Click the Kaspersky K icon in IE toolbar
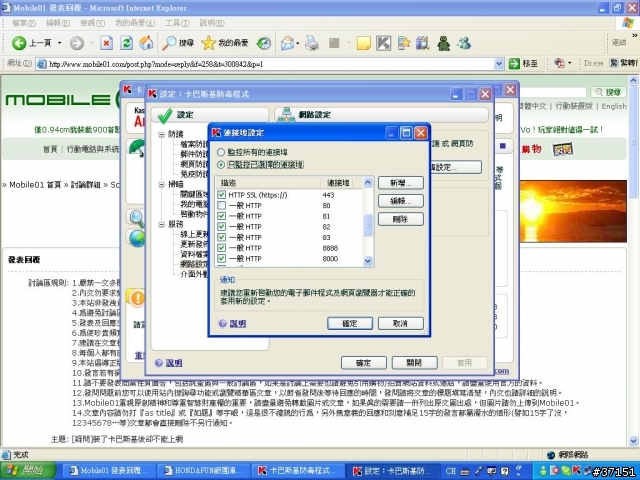 pos(383,43)
